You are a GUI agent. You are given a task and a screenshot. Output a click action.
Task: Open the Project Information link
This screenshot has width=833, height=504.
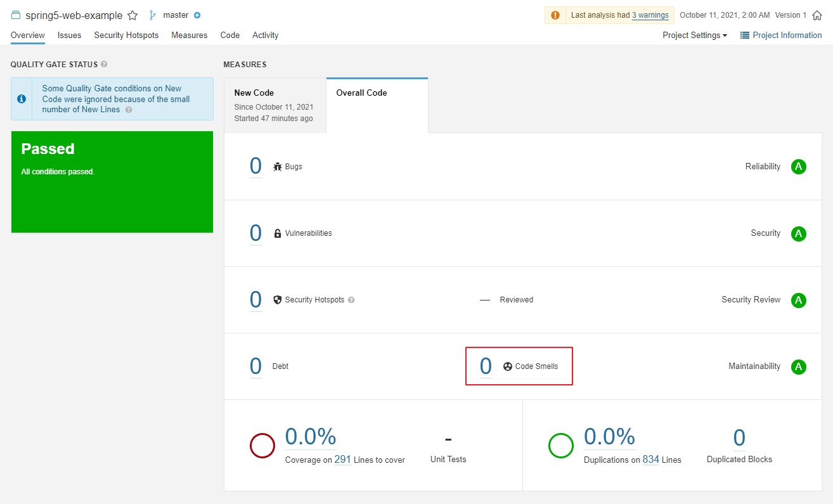point(781,36)
